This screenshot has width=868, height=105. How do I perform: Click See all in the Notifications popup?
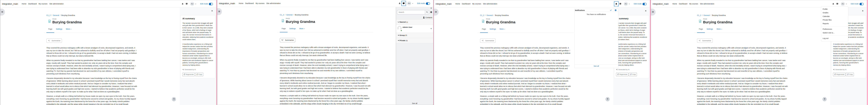coord(596,66)
